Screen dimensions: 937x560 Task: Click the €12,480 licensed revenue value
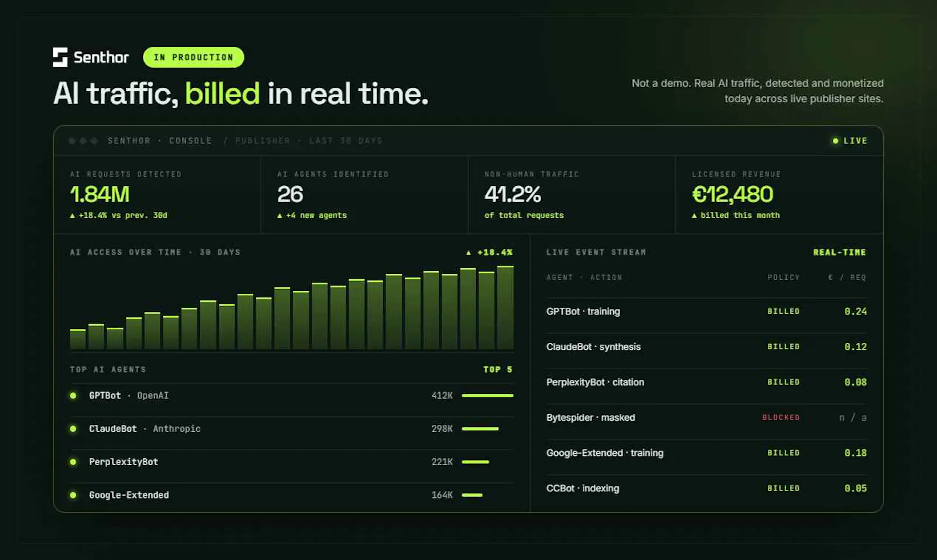[x=733, y=194]
